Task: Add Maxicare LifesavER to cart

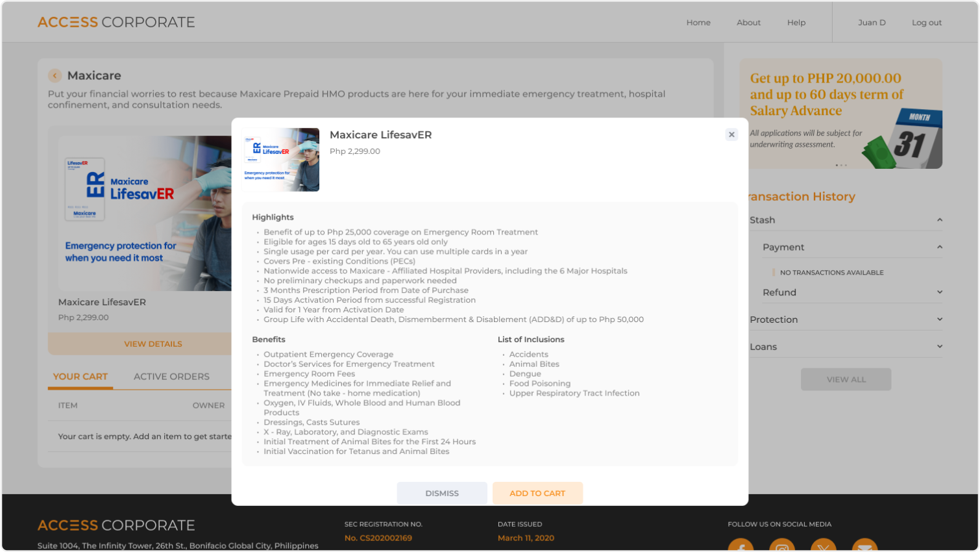Action: coord(537,494)
